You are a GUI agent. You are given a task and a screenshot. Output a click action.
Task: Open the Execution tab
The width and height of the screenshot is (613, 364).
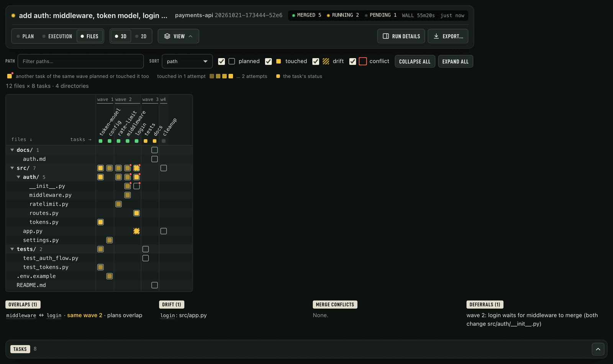[57, 36]
